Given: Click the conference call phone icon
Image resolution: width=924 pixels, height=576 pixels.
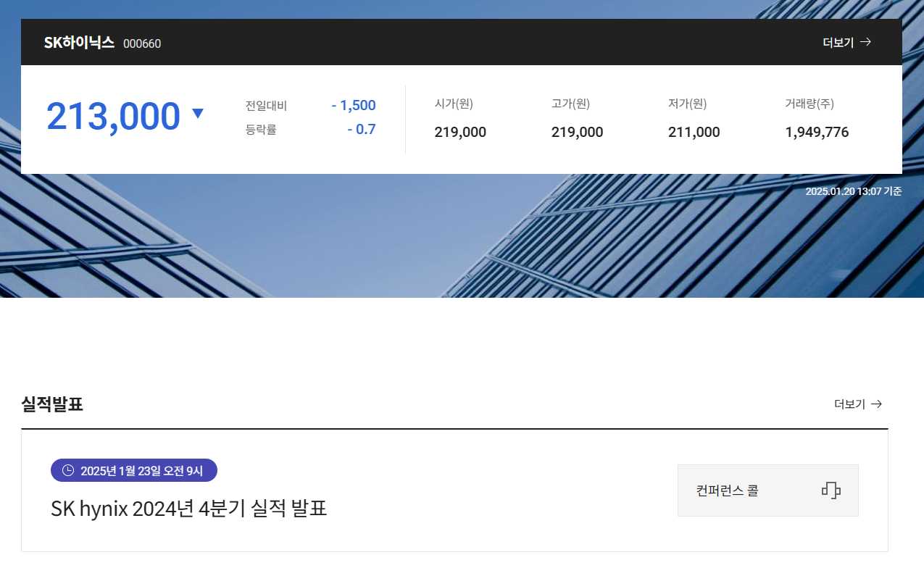Looking at the screenshot, I should point(831,491).
